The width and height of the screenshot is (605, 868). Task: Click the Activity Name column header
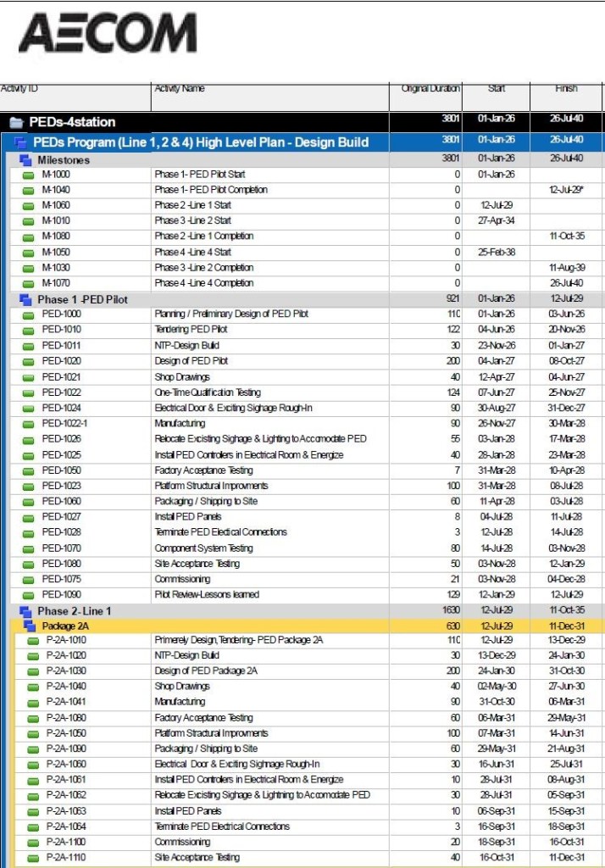pos(179,89)
